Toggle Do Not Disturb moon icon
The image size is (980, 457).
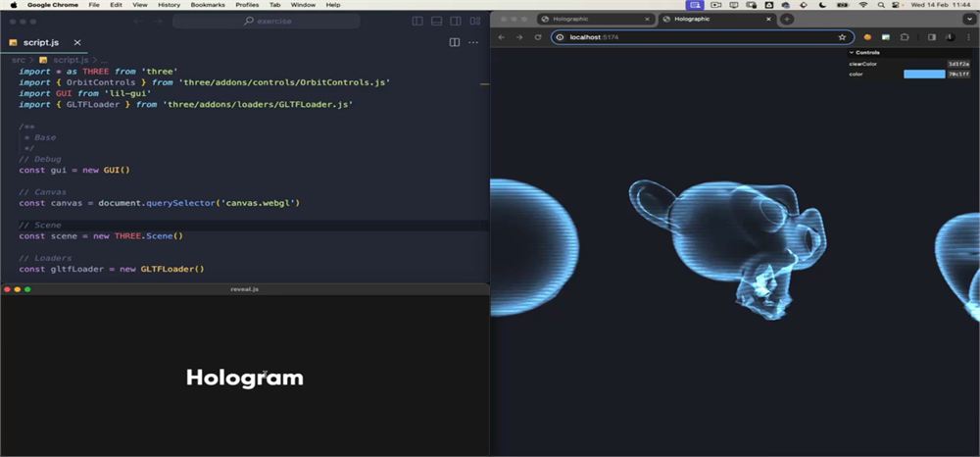click(x=822, y=4)
